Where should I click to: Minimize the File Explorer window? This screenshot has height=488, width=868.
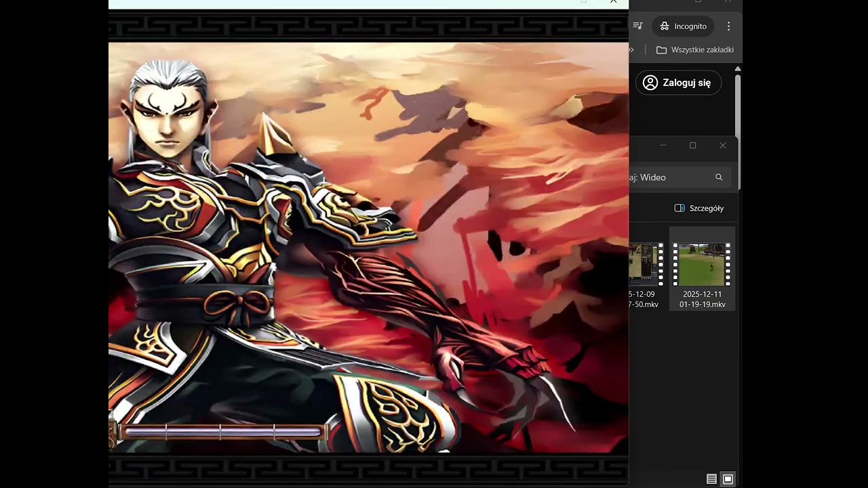click(x=663, y=145)
